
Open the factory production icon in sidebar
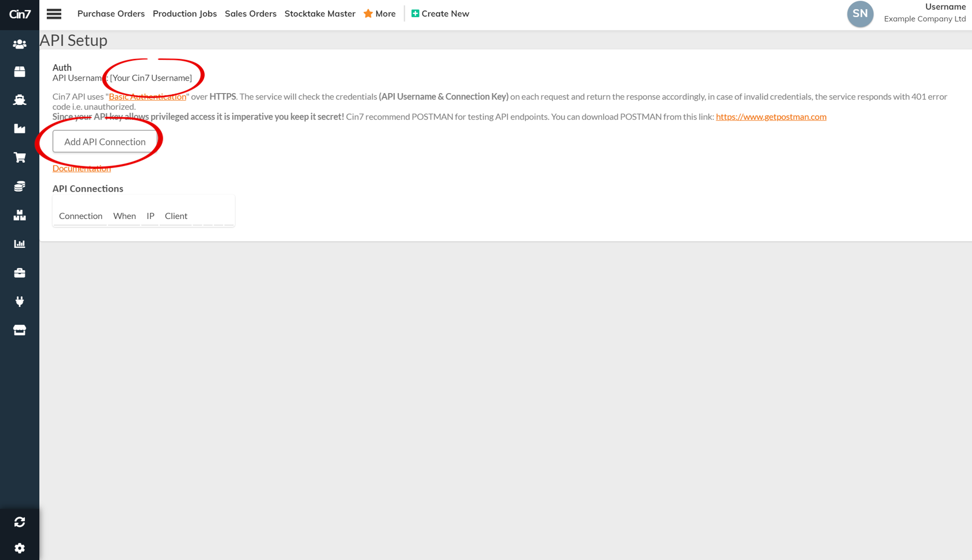point(19,128)
